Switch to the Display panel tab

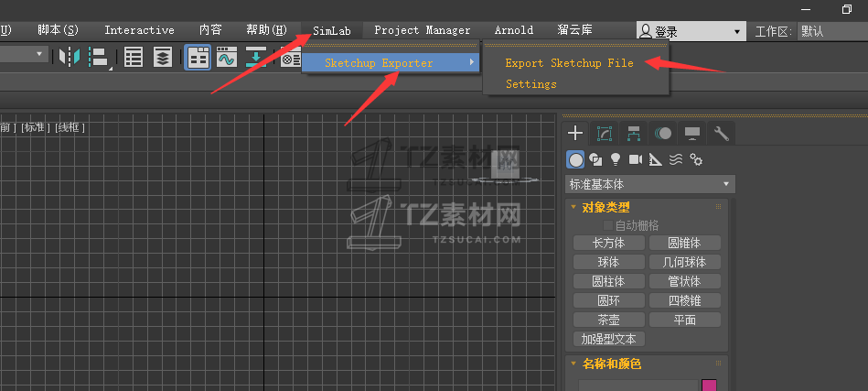pos(692,133)
